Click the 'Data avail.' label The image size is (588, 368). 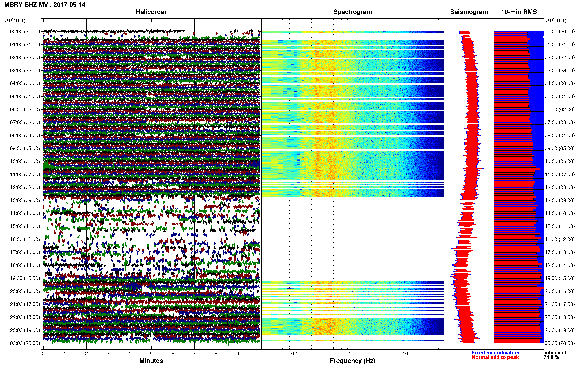pos(555,353)
